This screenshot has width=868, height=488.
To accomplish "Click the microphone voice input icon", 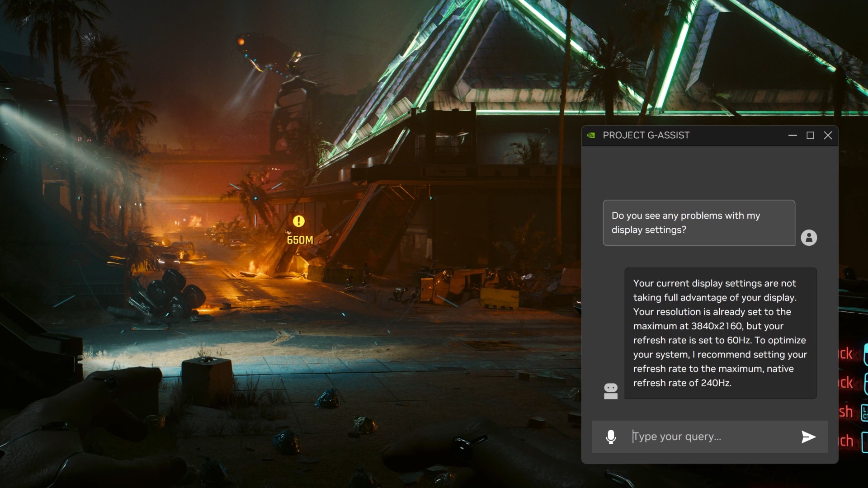I will pyautogui.click(x=611, y=437).
